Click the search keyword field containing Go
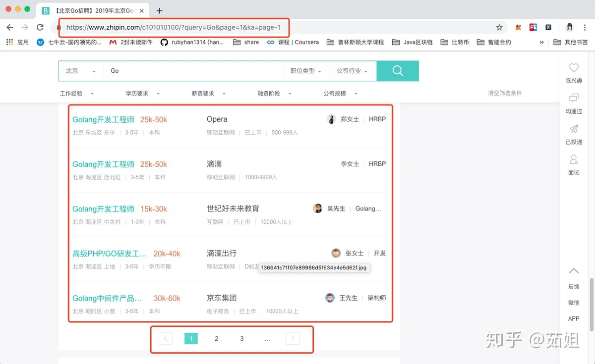The height and width of the screenshot is (364, 595). pos(193,71)
